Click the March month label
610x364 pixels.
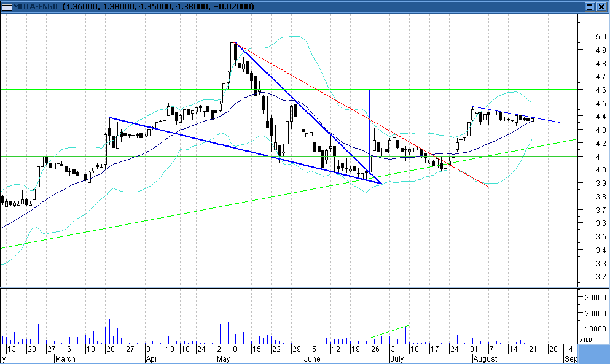pyautogui.click(x=65, y=359)
